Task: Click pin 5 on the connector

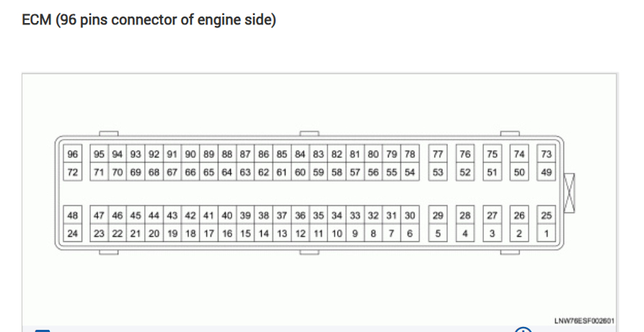Action: (438, 233)
